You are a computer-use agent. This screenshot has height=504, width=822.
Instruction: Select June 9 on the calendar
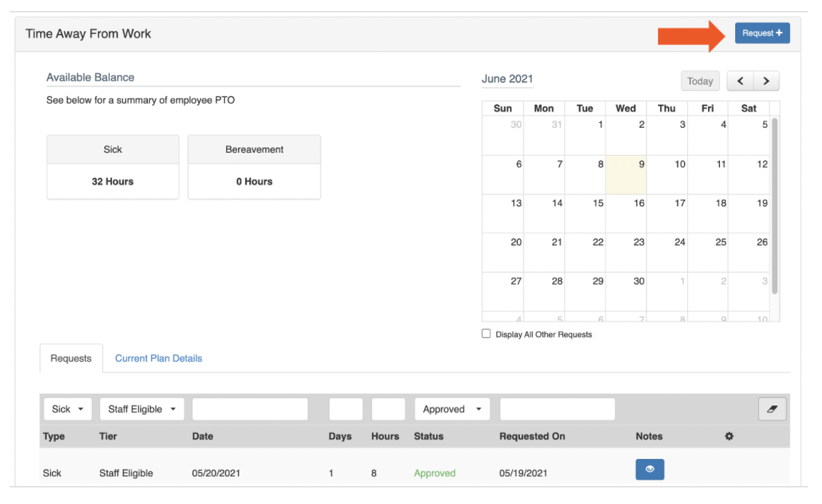pyautogui.click(x=626, y=174)
